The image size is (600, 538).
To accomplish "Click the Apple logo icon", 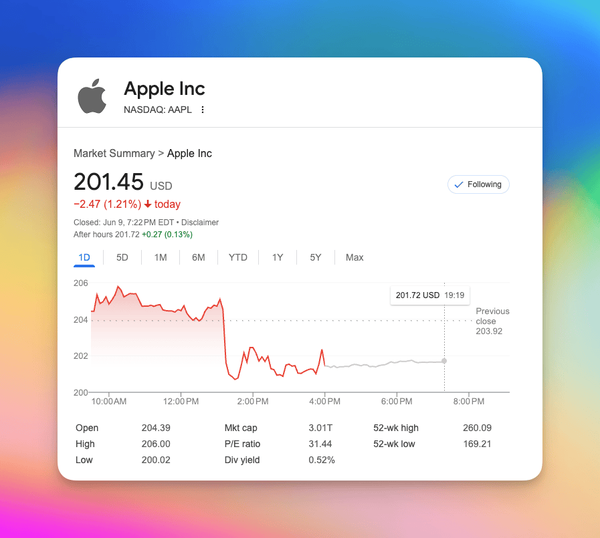I will pos(92,96).
